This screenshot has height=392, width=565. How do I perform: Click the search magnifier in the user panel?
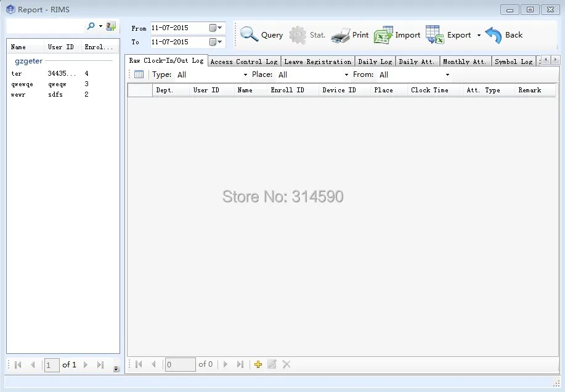(91, 26)
